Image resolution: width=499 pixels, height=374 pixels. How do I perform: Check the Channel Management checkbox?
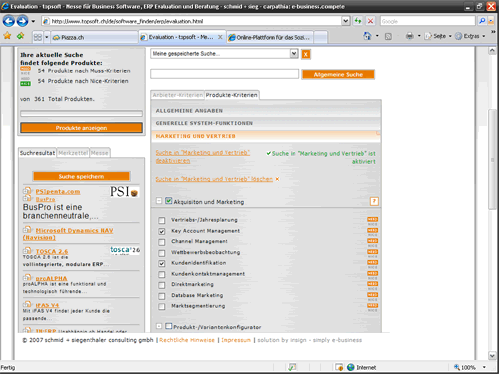click(x=162, y=242)
